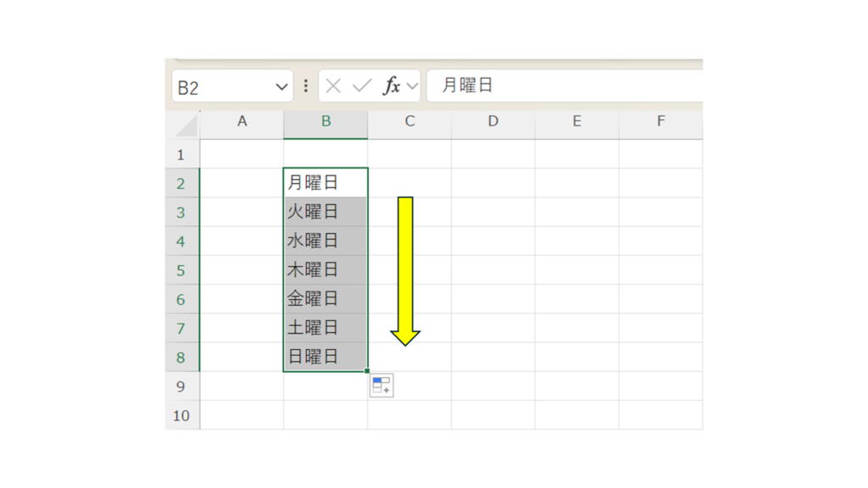The height and width of the screenshot is (488, 868).
Task: Select column B header
Action: pyautogui.click(x=325, y=122)
